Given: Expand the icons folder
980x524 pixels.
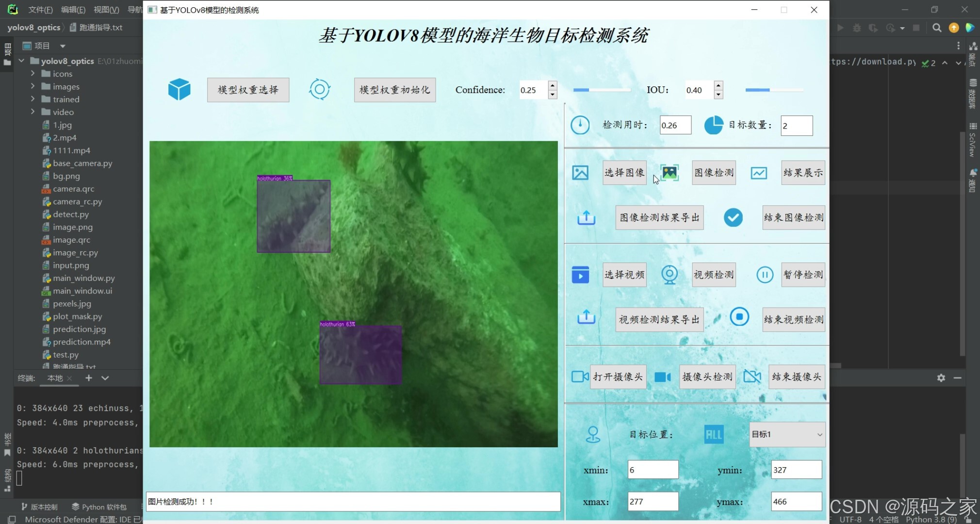Looking at the screenshot, I should pos(33,73).
